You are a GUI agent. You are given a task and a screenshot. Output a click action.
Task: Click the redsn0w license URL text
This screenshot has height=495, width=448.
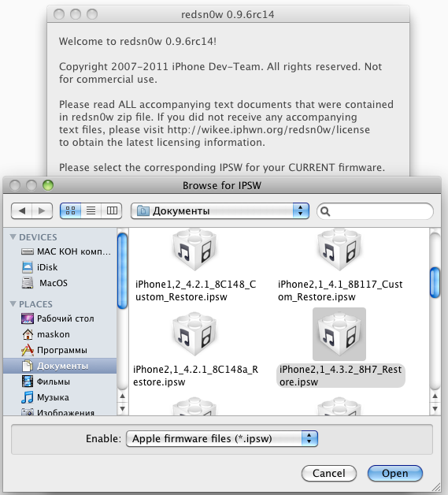pos(268,130)
